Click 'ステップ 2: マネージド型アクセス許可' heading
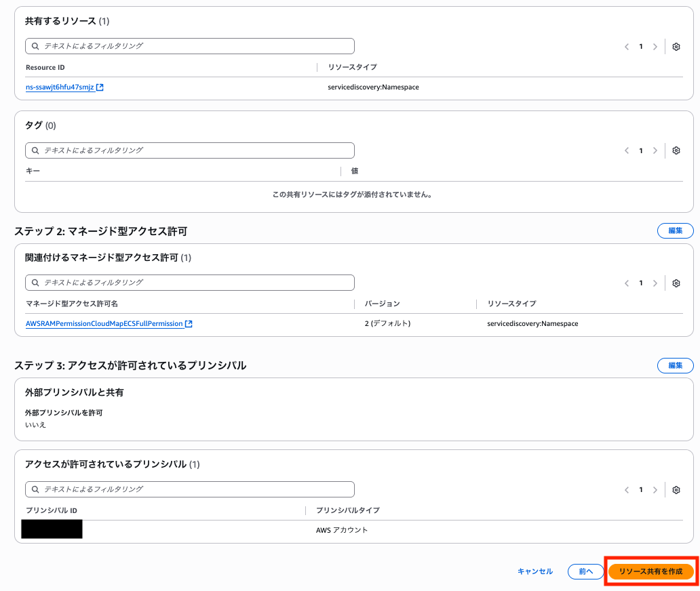This screenshot has height=591, width=700. pos(101,231)
